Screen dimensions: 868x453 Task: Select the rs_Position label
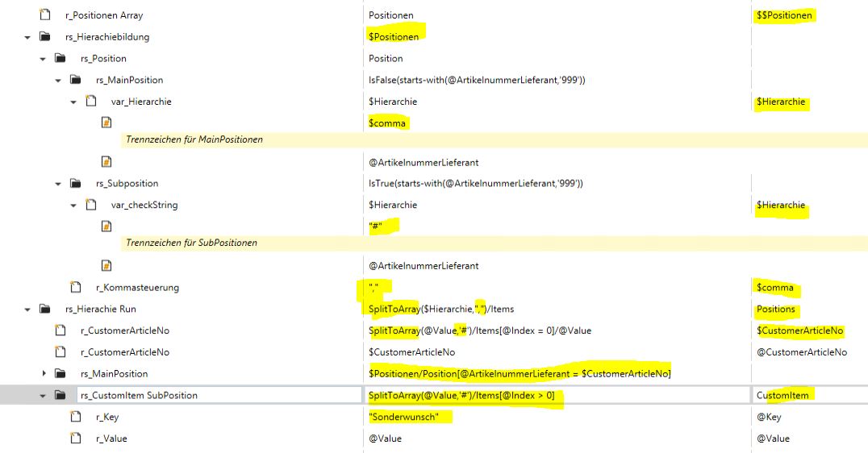103,58
